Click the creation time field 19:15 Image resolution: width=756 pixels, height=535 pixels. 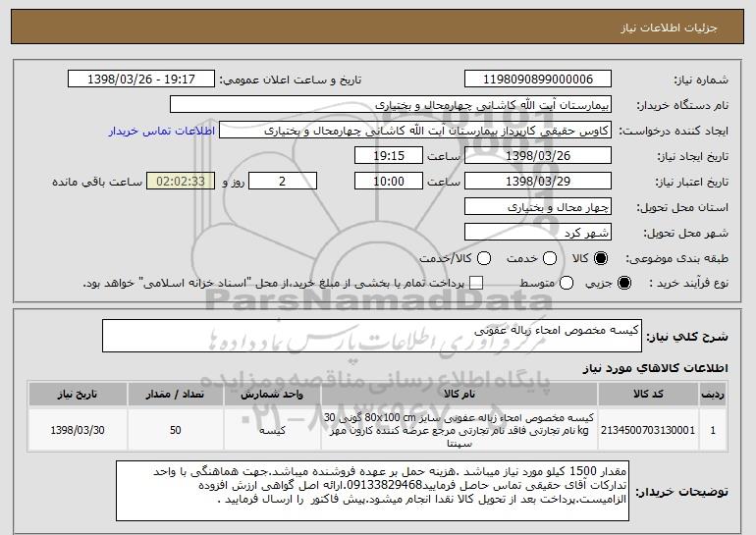coord(389,156)
